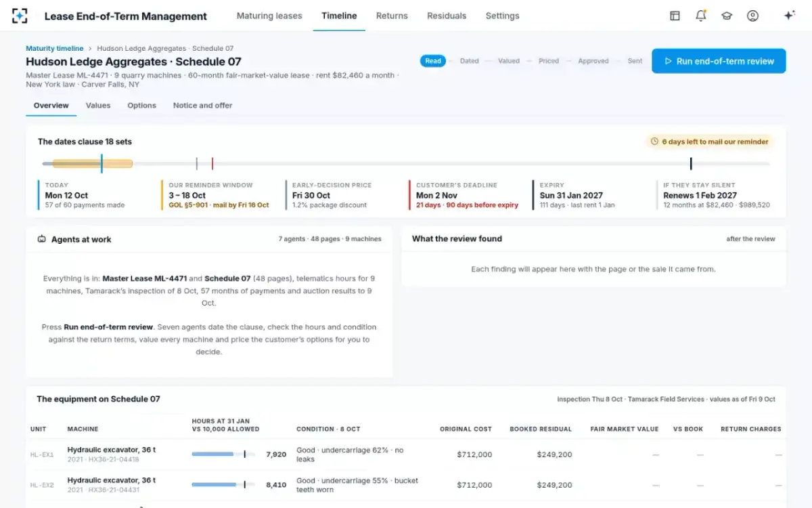The width and height of the screenshot is (812, 508).
Task: Click the red customer's deadline marker
Action: tap(212, 163)
